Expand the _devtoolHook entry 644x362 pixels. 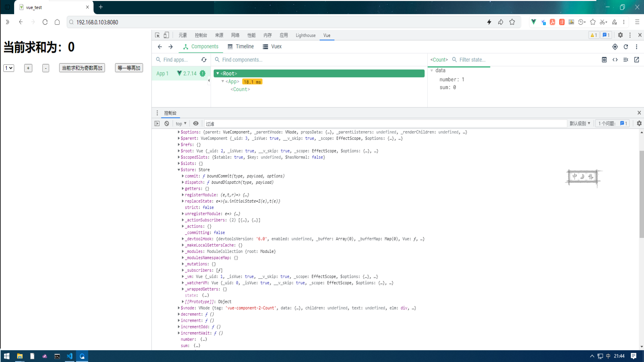tap(183, 239)
